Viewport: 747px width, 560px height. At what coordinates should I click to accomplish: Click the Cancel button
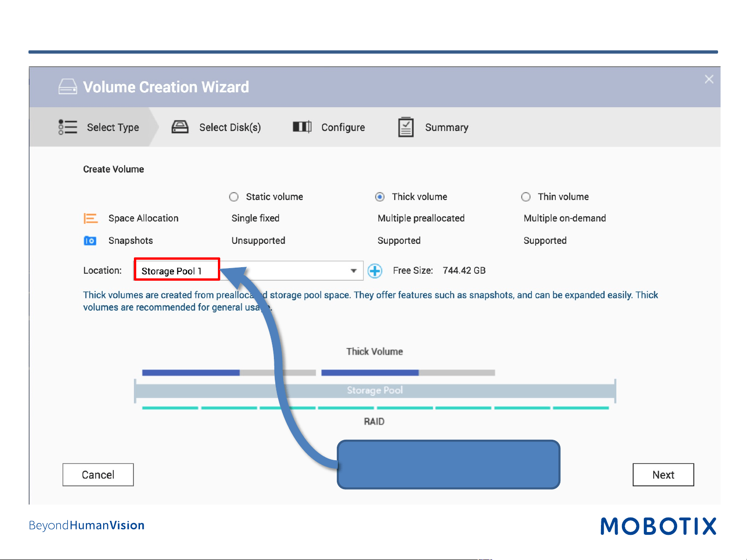click(x=98, y=475)
